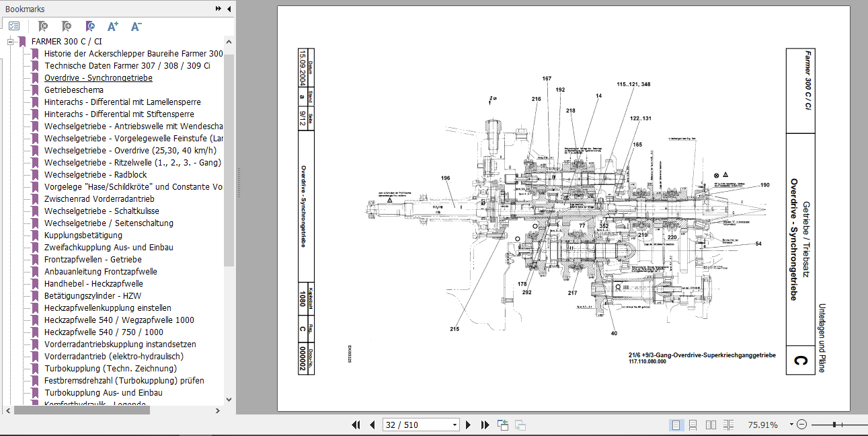Open the page number dropdown

(x=455, y=425)
